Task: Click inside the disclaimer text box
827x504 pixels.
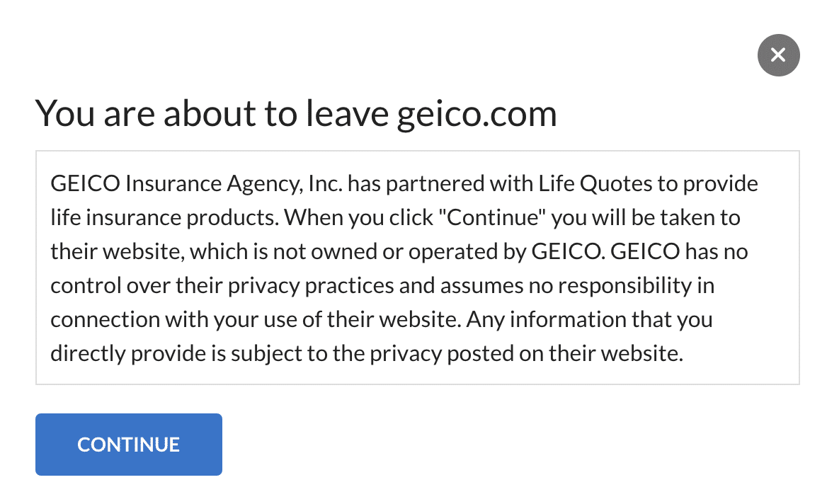Action: [x=418, y=268]
